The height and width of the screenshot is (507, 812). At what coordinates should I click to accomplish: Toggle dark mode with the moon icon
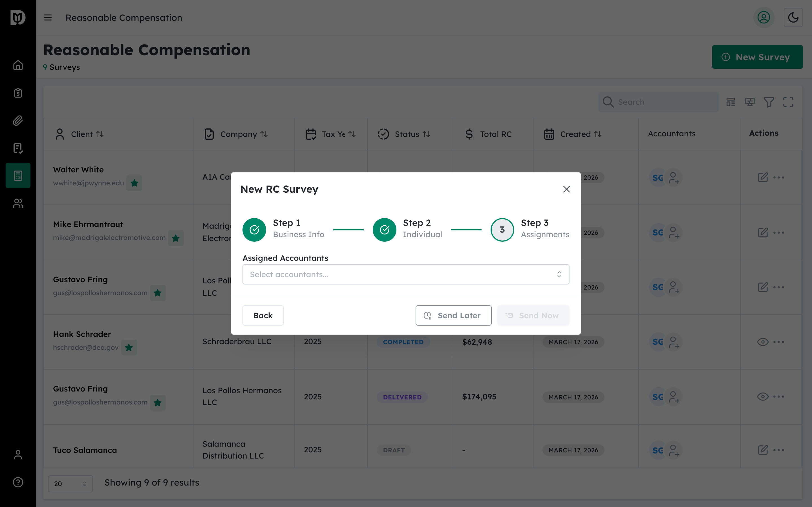tap(793, 17)
